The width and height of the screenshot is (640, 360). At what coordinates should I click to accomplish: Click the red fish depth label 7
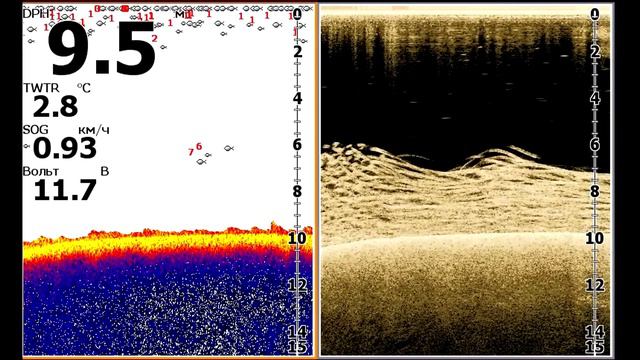[191, 152]
